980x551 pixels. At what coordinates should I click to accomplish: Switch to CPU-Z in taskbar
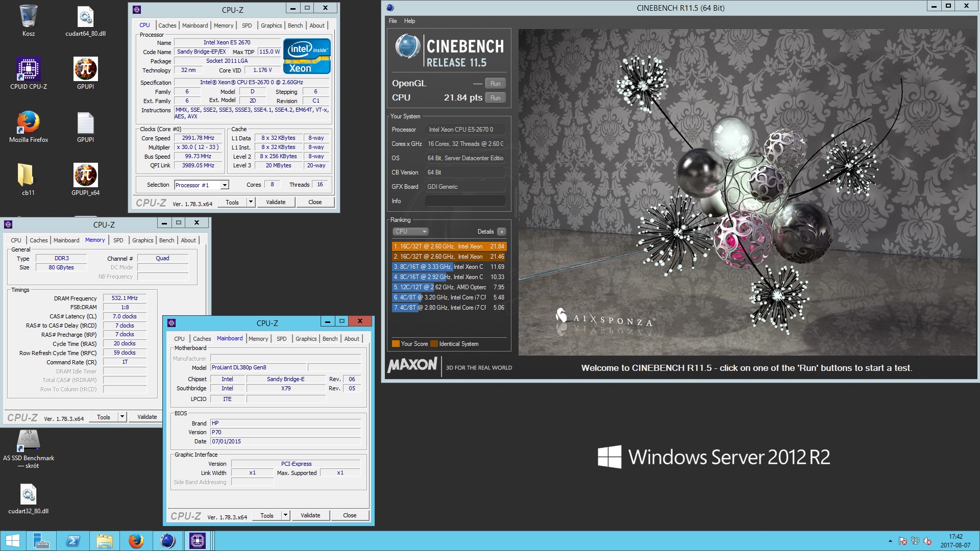[x=198, y=541]
